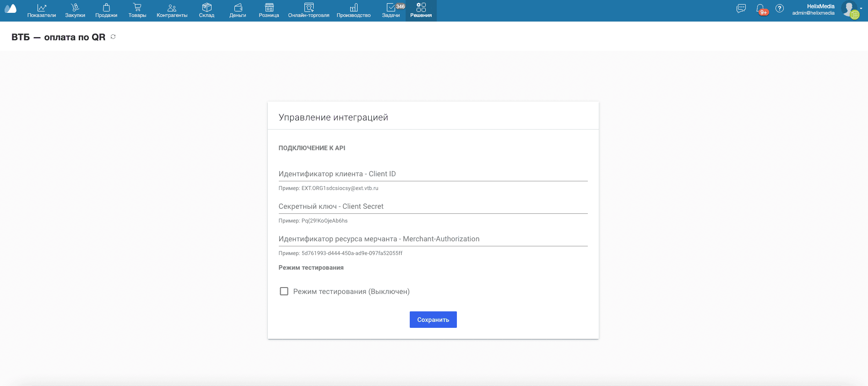Open Задачи with 346 badge
The width and height of the screenshot is (868, 386).
tap(391, 11)
